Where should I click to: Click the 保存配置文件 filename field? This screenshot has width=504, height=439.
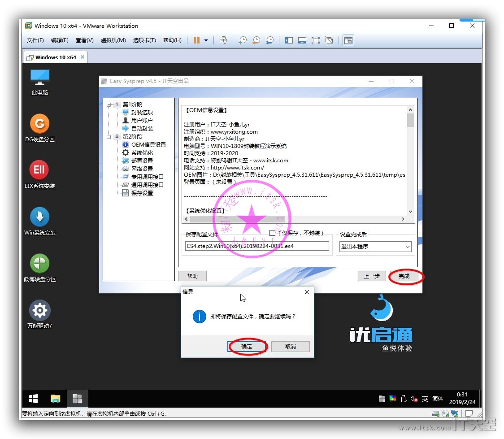coord(257,246)
